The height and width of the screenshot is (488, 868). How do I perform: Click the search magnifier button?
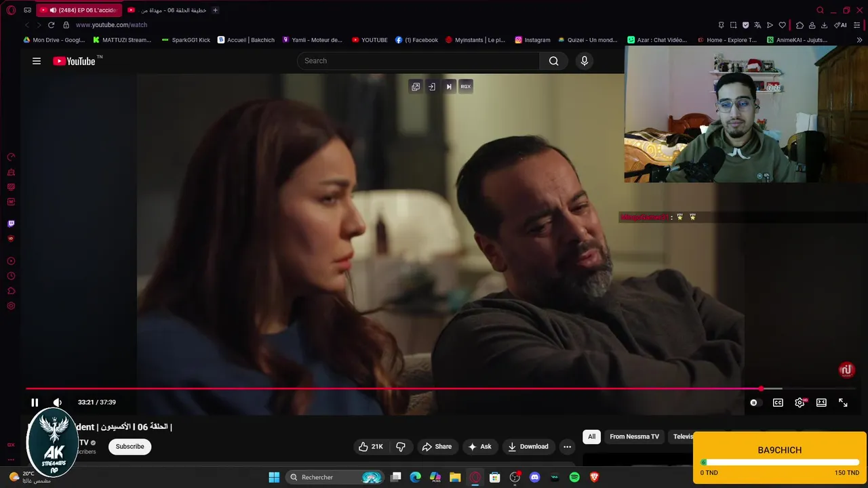pos(554,61)
